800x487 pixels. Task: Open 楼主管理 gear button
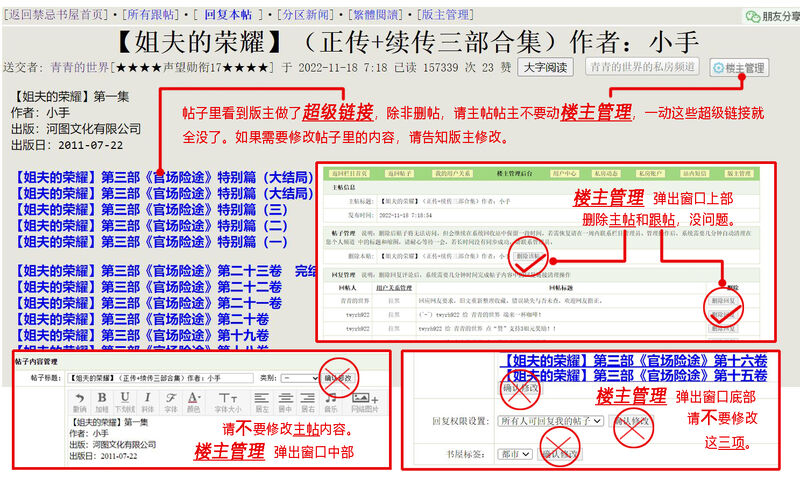click(738, 68)
